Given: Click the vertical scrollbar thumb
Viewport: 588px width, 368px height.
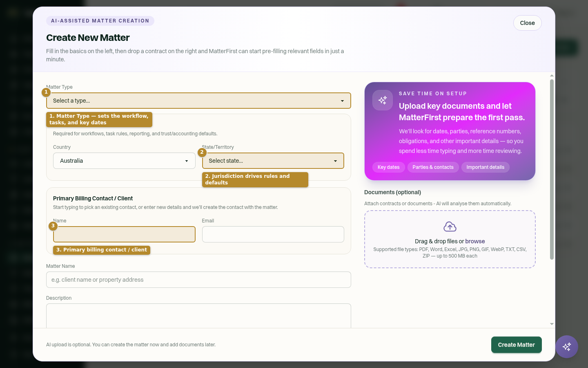Looking at the screenshot, I should pos(552,169).
